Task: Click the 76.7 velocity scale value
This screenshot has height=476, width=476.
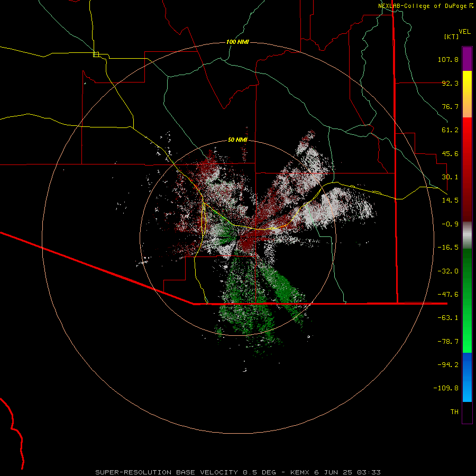Action: (450, 106)
